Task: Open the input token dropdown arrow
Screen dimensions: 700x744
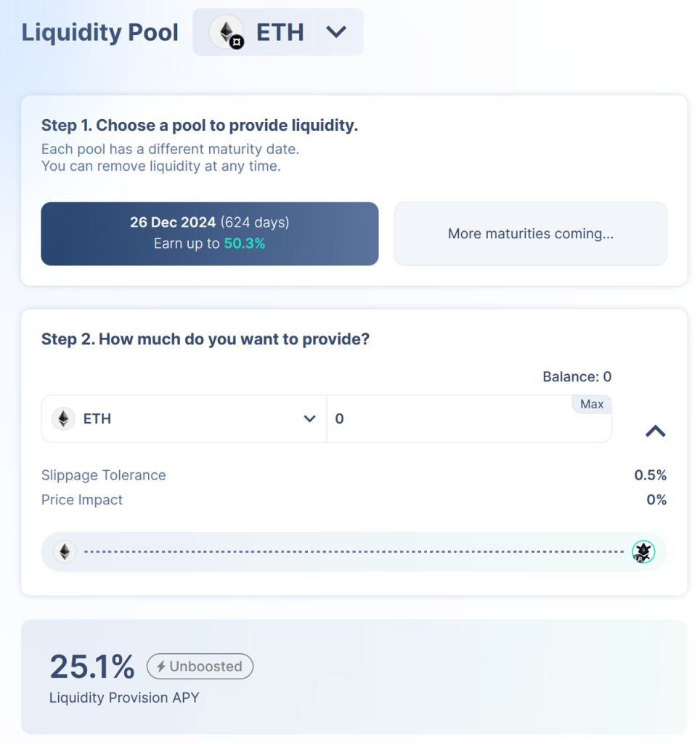Action: tap(309, 419)
